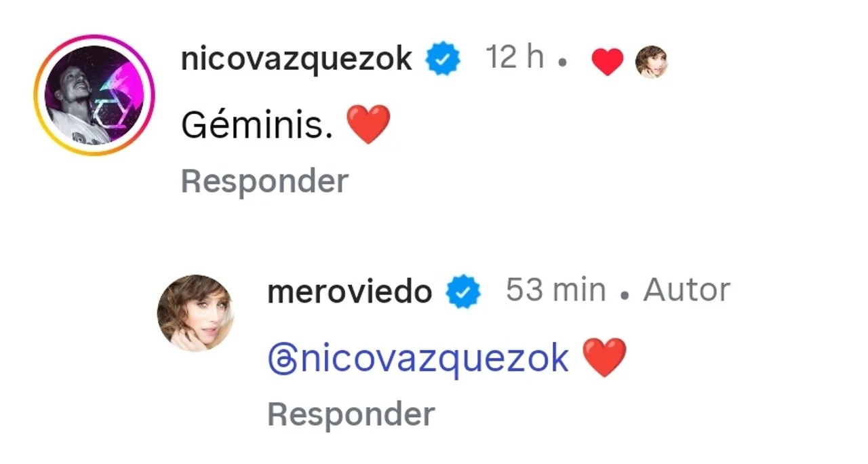Viewport: 868px width, 464px height.
Task: Click the meroviedo username
Action: coord(349,292)
